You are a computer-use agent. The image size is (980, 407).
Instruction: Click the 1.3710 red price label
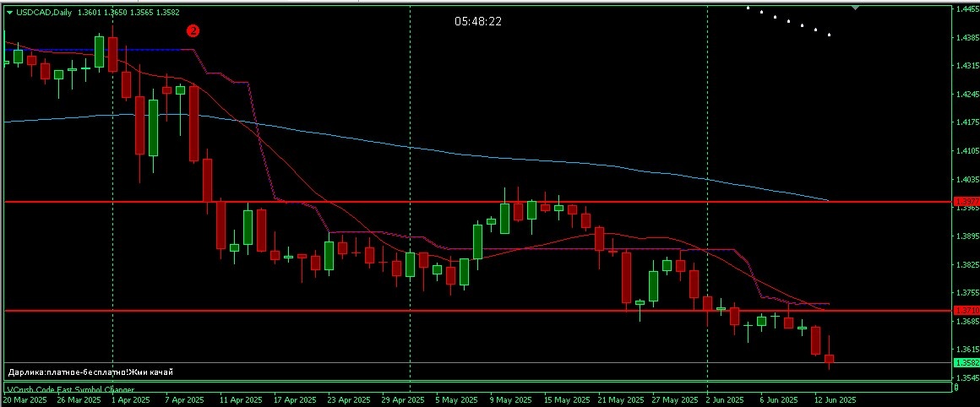pos(966,310)
